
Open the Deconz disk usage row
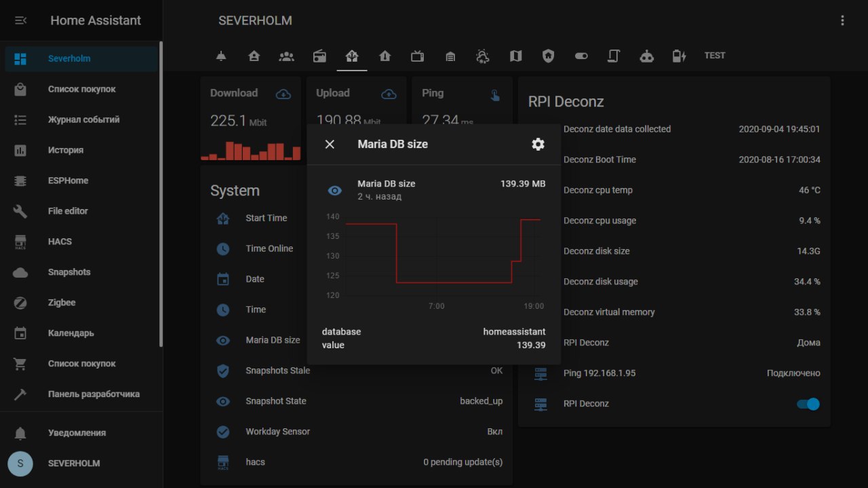(x=692, y=282)
